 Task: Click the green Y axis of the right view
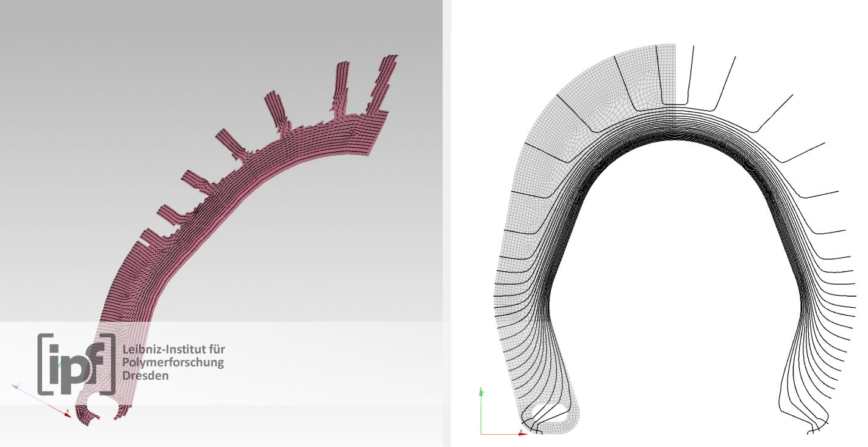point(481,410)
